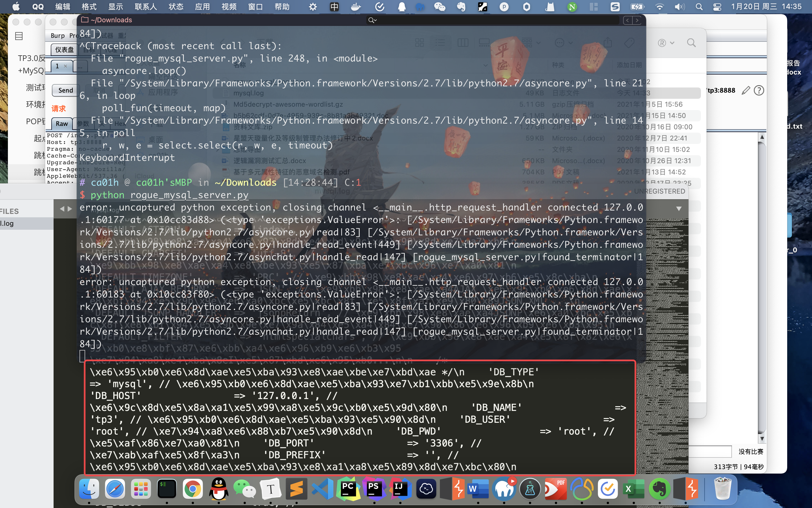Toggle the Control Center menu bar icon

(x=717, y=7)
